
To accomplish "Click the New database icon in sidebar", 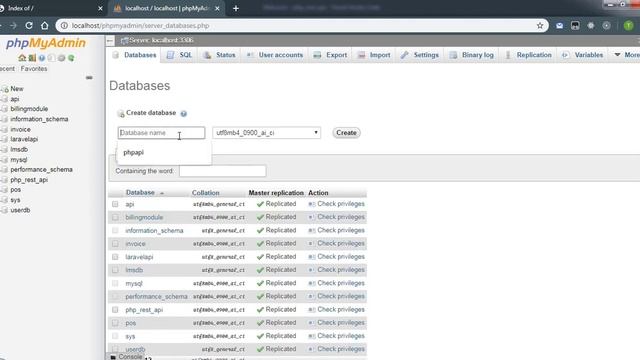I will click(5, 89).
